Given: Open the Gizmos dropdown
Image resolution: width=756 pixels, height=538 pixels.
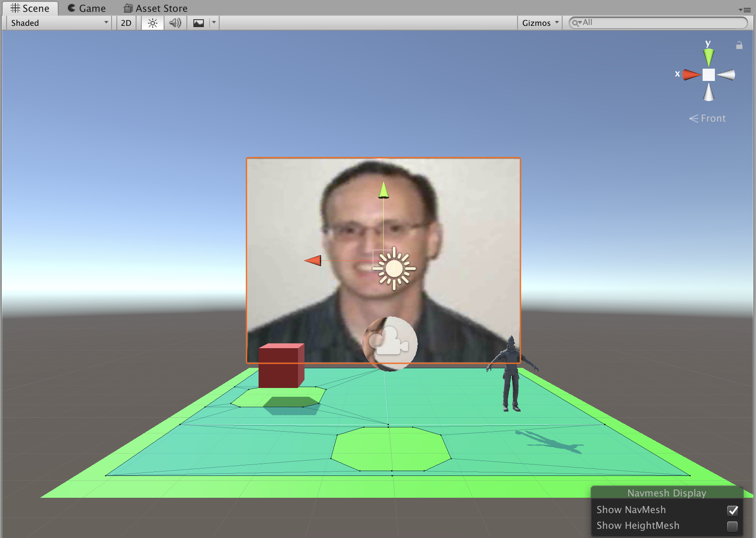Looking at the screenshot, I should tap(540, 23).
